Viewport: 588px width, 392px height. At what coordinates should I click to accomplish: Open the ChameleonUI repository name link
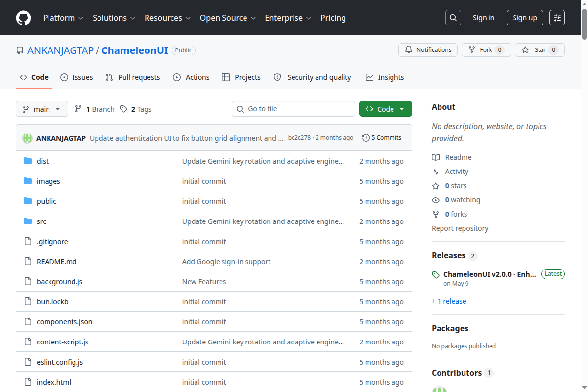tap(135, 50)
